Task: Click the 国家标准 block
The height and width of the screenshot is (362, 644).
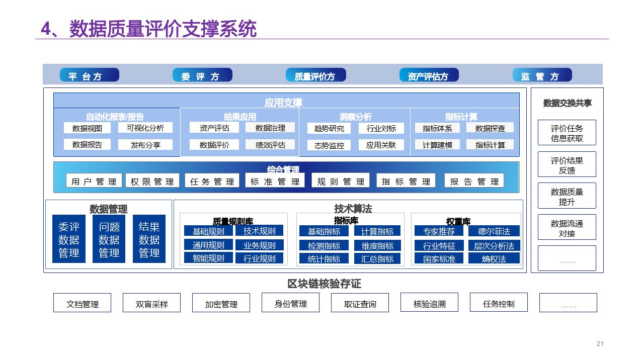Action: (x=439, y=258)
